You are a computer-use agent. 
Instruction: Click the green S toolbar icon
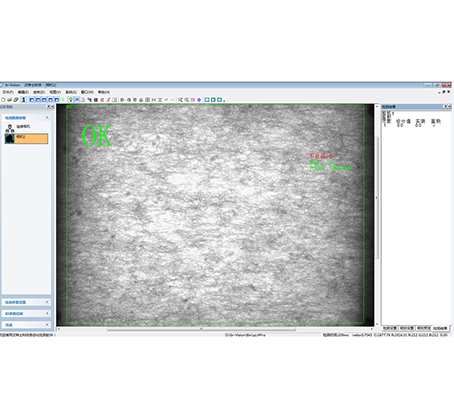[63, 100]
